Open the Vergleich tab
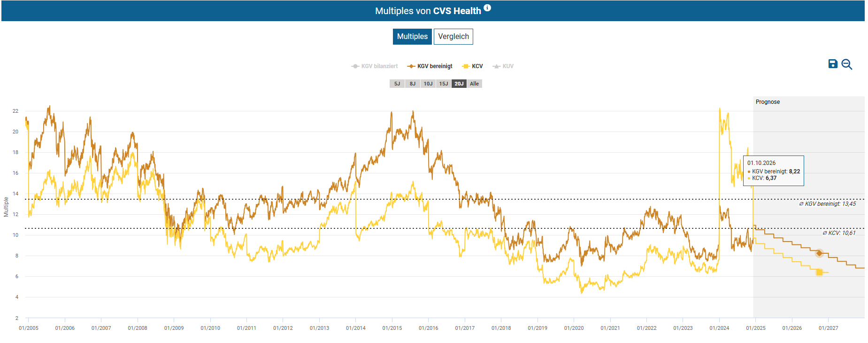The width and height of the screenshot is (868, 343). (453, 37)
